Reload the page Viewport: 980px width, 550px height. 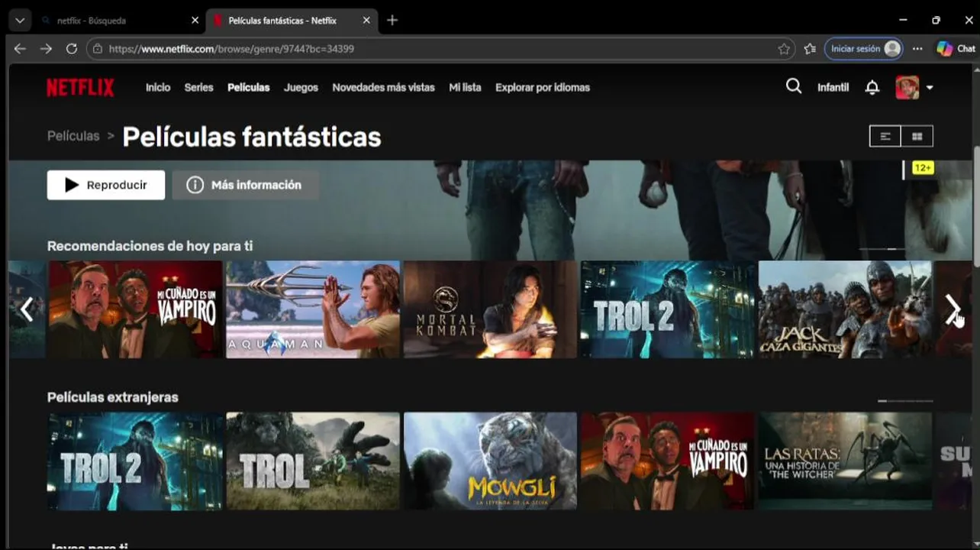(x=72, y=49)
